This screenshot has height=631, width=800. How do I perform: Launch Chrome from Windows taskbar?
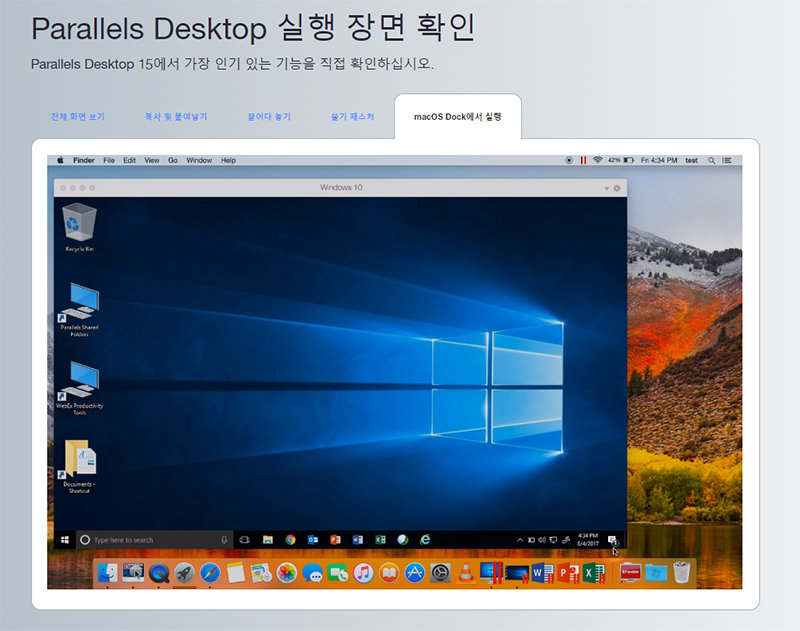tap(290, 540)
